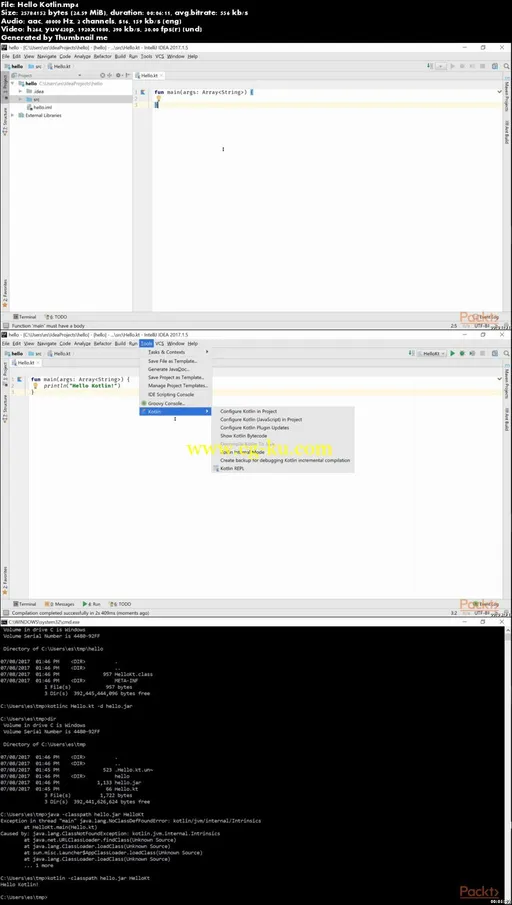
Task: Click the highlighted Tools menu
Action: click(x=147, y=343)
